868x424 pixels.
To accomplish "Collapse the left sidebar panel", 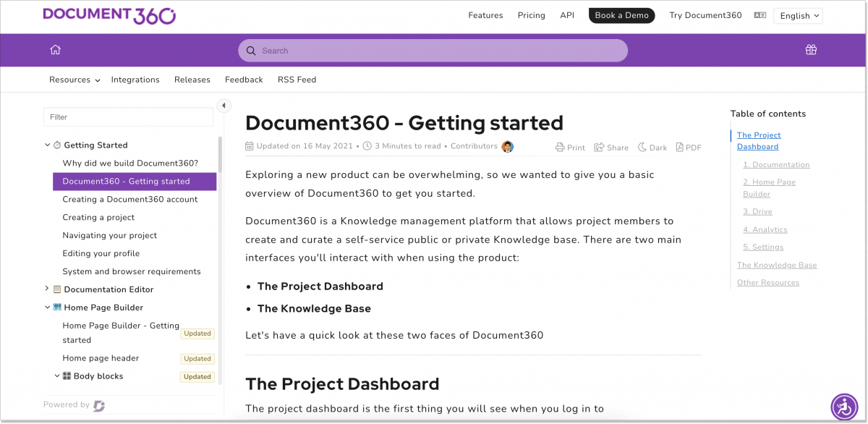I will coord(224,106).
